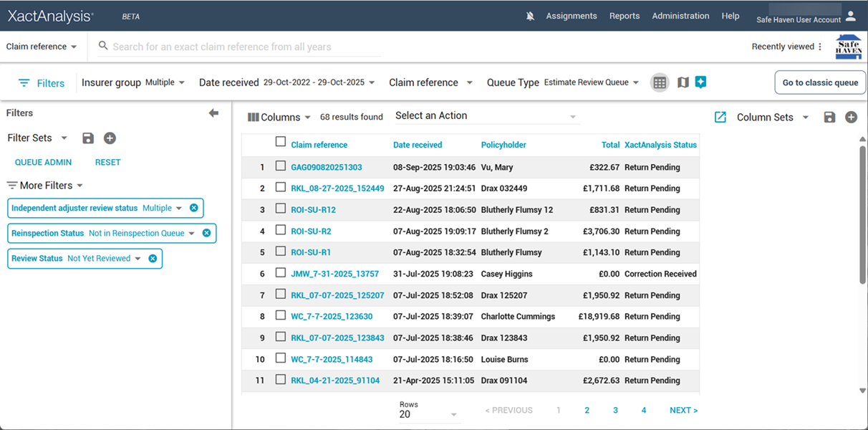Open the Administration menu

pos(680,16)
